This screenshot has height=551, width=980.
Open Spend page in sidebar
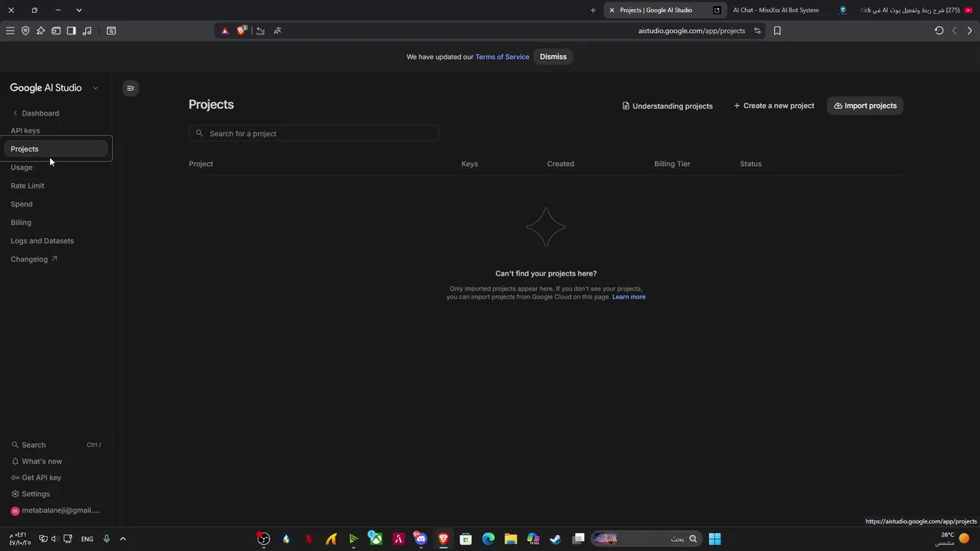[21, 204]
